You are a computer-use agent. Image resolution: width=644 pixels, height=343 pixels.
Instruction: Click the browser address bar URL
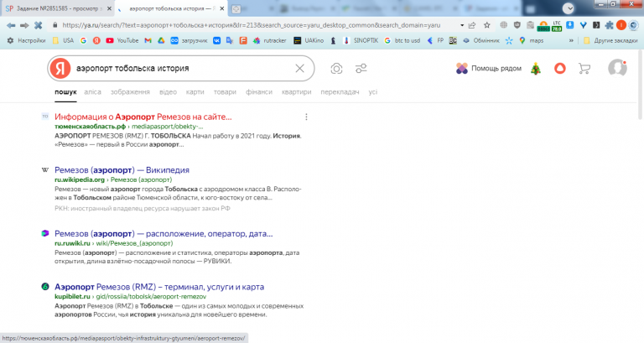pyautogui.click(x=251, y=25)
